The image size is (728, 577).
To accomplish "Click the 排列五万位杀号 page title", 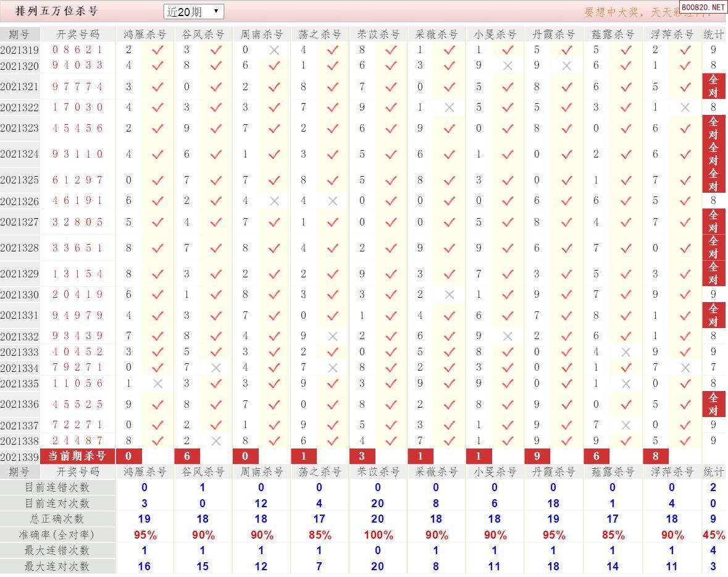I will click(x=57, y=11).
